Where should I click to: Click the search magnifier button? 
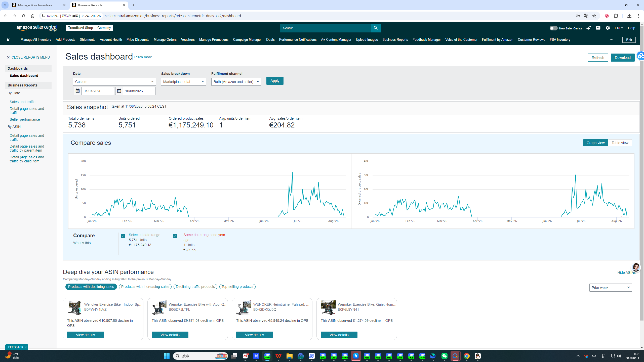(x=376, y=28)
